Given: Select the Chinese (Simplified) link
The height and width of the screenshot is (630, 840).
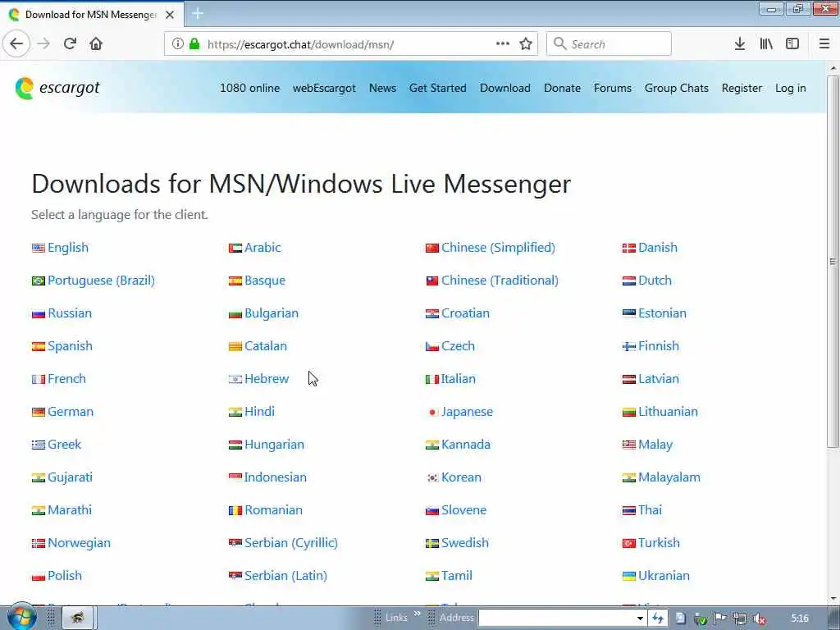Looking at the screenshot, I should point(498,248).
